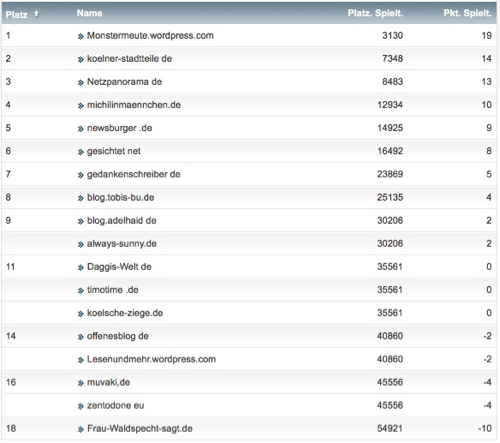
Task: Sort by Platz. Spielt. column header
Action: (x=375, y=13)
